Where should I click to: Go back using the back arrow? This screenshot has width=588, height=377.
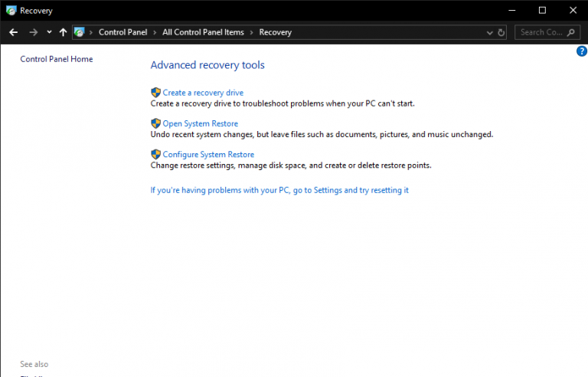[14, 32]
